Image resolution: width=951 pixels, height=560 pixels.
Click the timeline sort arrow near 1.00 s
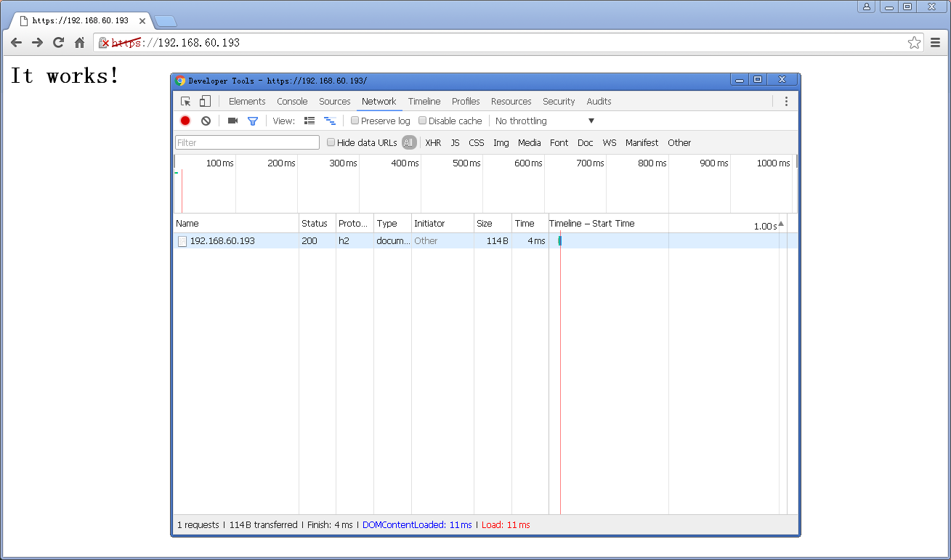781,224
